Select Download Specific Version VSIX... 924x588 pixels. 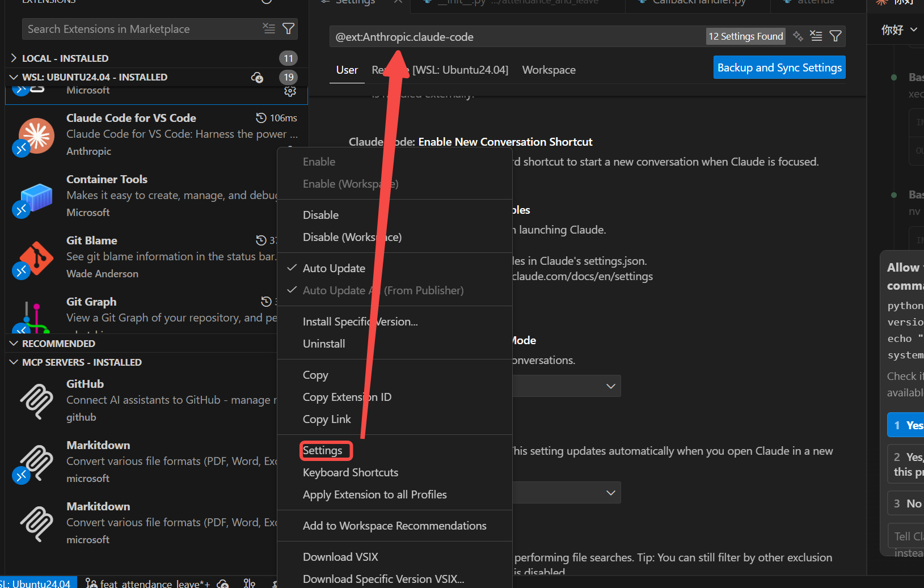383,579
